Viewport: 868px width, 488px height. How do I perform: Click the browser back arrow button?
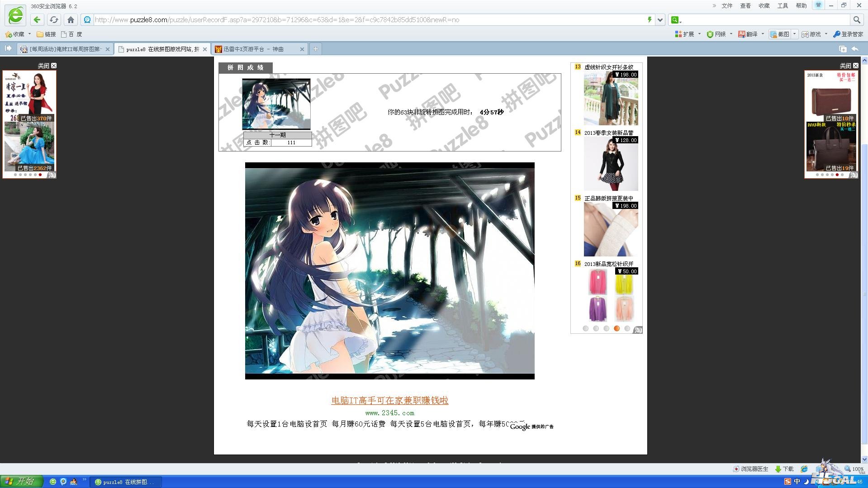pyautogui.click(x=37, y=20)
